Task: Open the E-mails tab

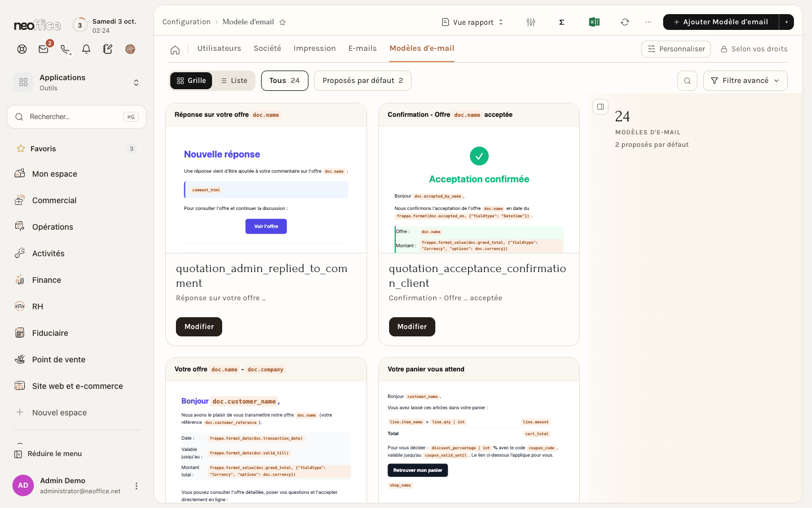Action: pos(363,49)
